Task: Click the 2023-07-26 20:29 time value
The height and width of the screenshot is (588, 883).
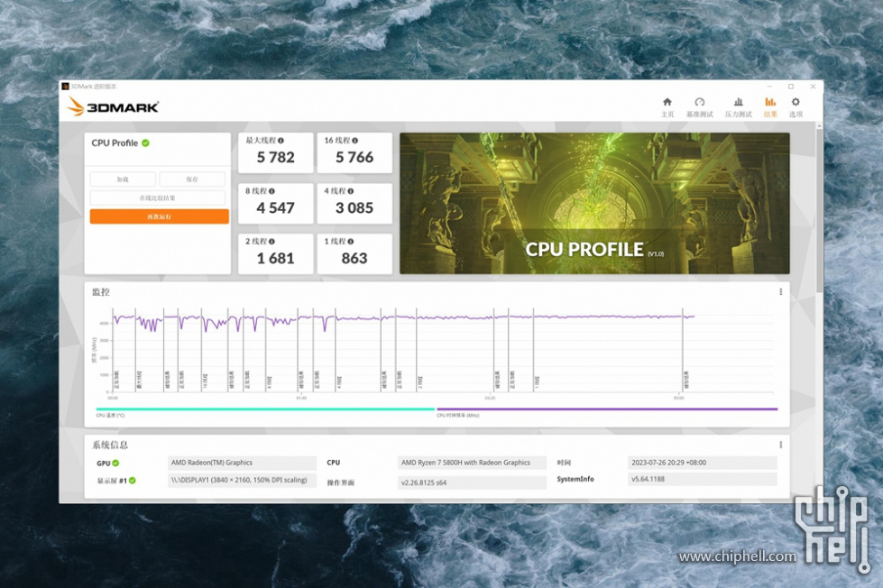Action: [703, 463]
